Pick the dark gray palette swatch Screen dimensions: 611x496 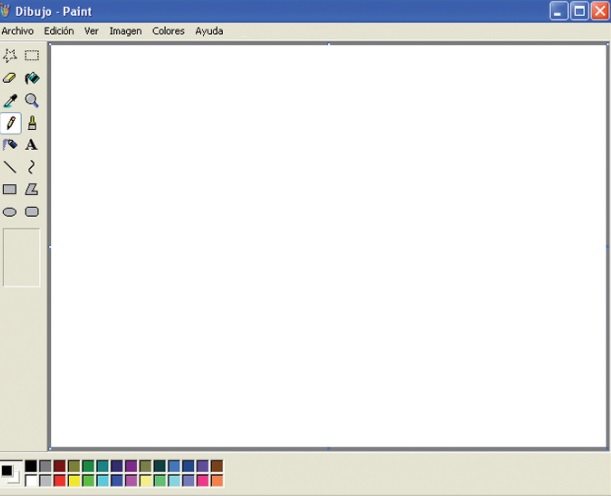pos(45,466)
